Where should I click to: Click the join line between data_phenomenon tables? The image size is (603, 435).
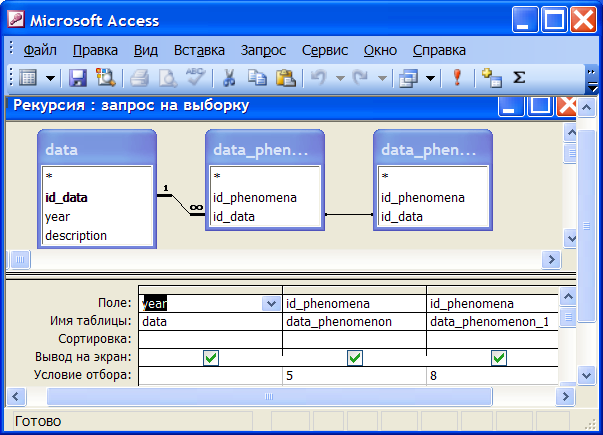click(349, 214)
